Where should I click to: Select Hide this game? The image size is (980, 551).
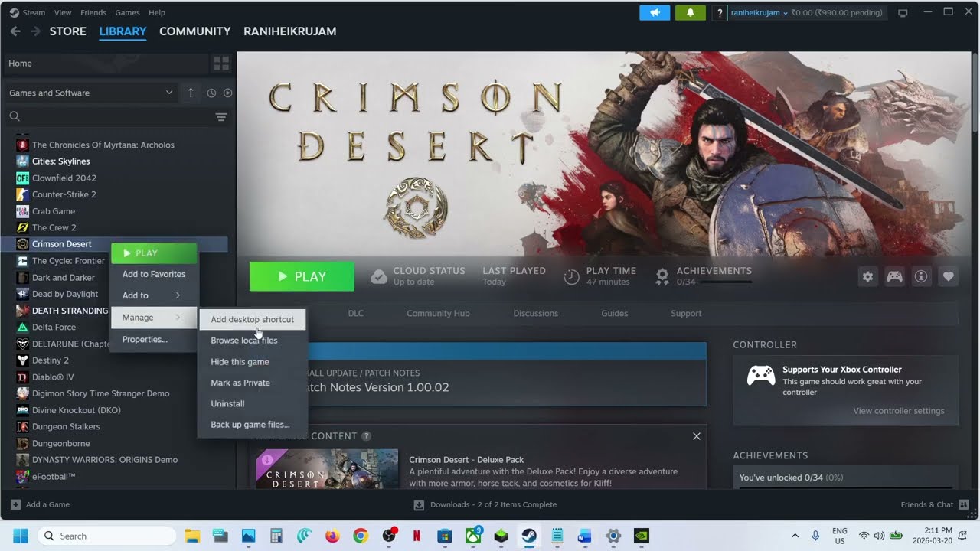[x=253, y=362]
